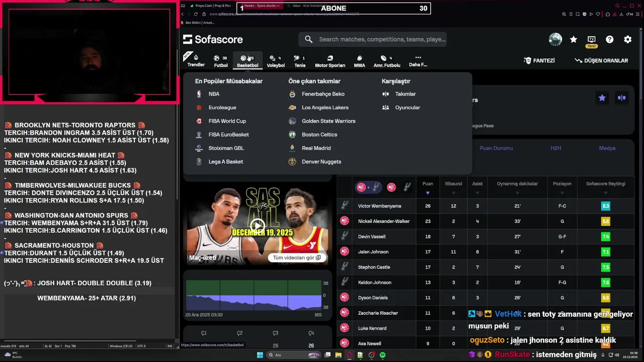Click the search magnifier icon
The image size is (644, 362).
[x=308, y=39]
